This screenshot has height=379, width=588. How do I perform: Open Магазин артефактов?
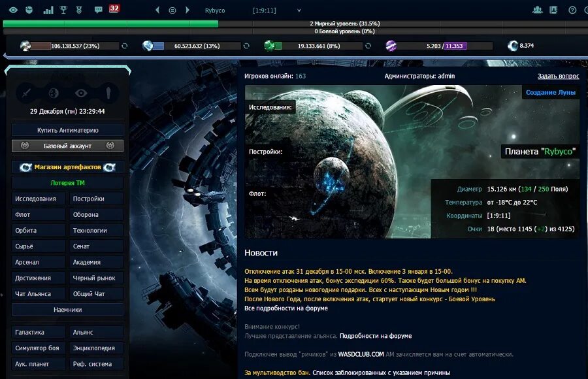click(x=67, y=167)
